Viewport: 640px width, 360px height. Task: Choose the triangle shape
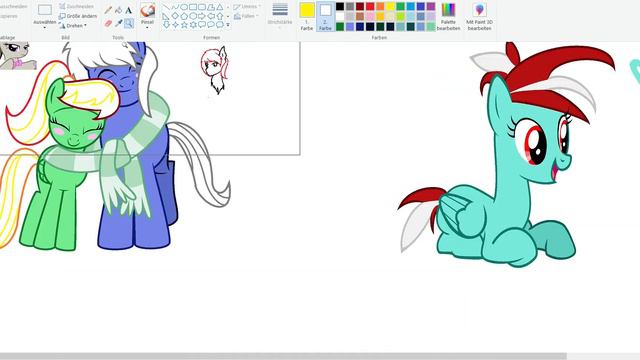pos(220,7)
